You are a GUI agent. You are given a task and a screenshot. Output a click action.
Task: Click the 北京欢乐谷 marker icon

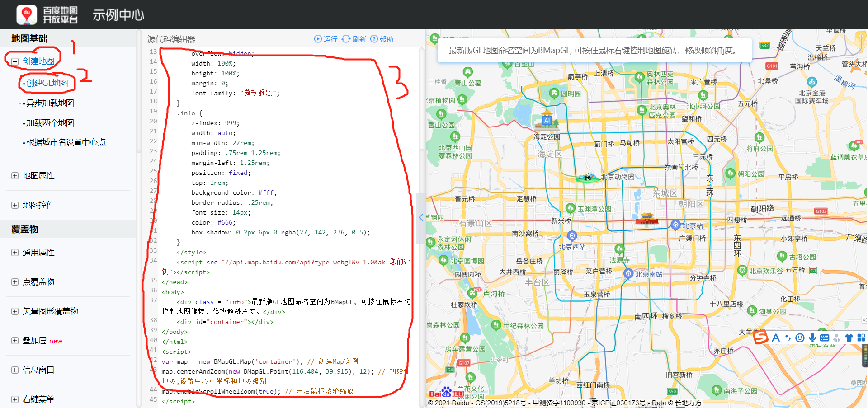coord(742,270)
